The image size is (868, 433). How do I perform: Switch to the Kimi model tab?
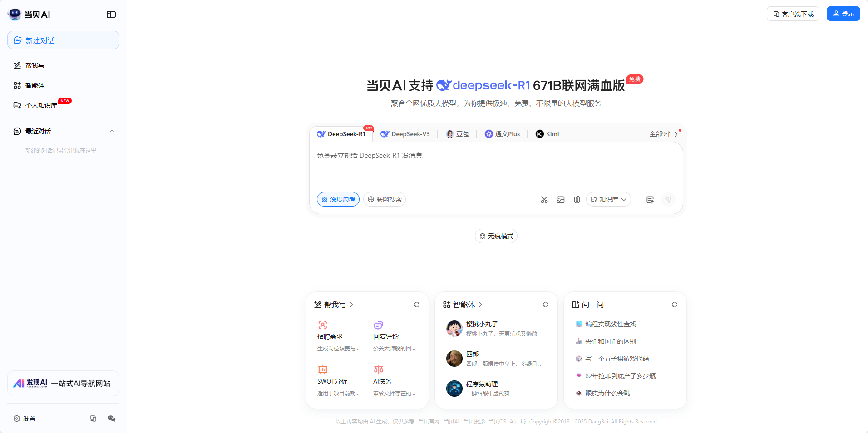547,134
